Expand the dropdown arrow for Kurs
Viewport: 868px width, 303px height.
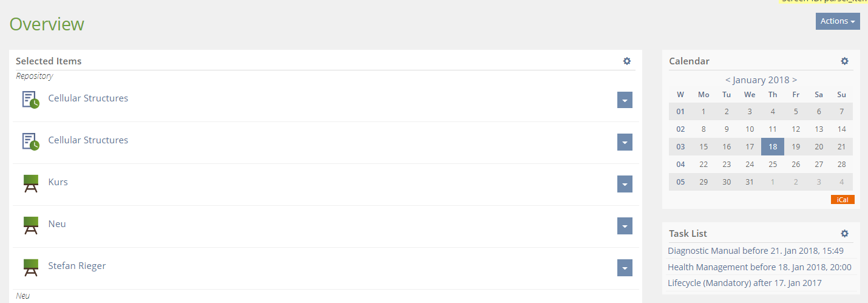[625, 184]
